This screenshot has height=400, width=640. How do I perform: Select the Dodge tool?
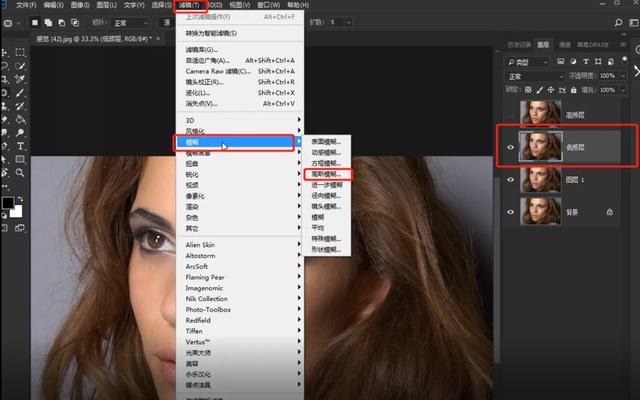20,133
